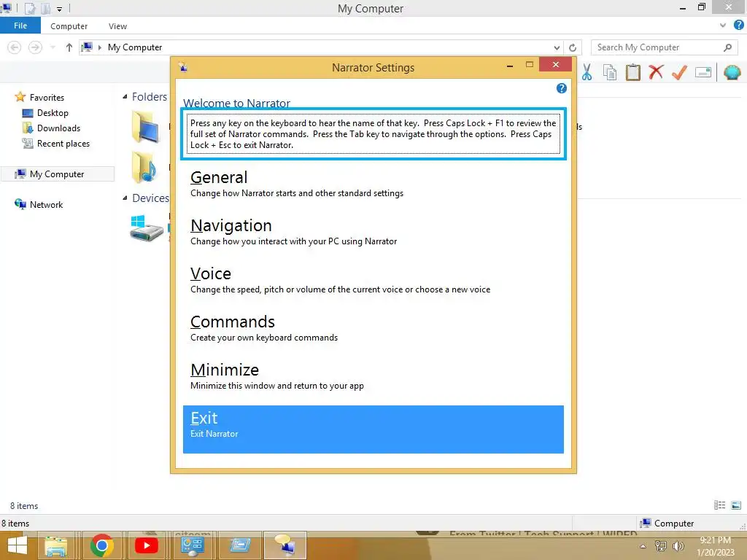Open the File menu tab
The height and width of the screenshot is (560, 747).
click(20, 26)
